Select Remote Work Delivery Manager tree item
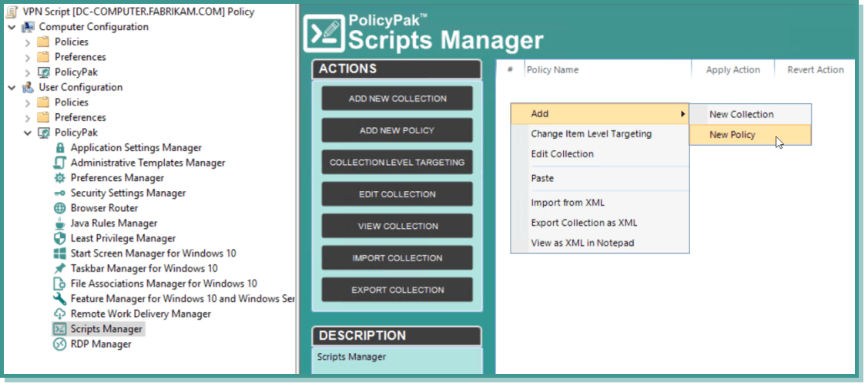This screenshot has width=868, height=387. [141, 314]
